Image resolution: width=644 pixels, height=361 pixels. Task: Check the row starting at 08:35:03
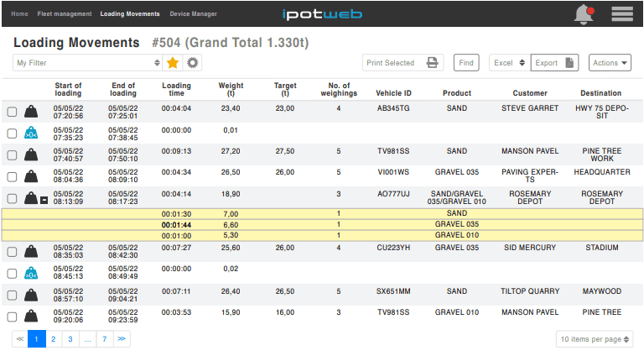pos(12,252)
